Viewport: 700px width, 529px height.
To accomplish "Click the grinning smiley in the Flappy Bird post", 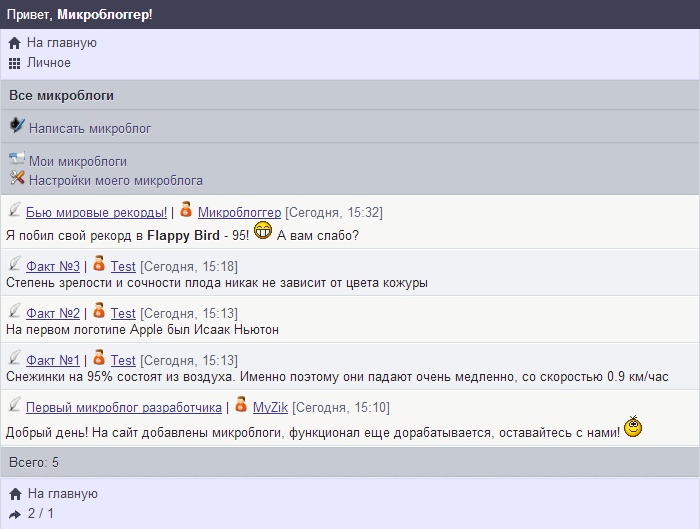I will pyautogui.click(x=262, y=230).
